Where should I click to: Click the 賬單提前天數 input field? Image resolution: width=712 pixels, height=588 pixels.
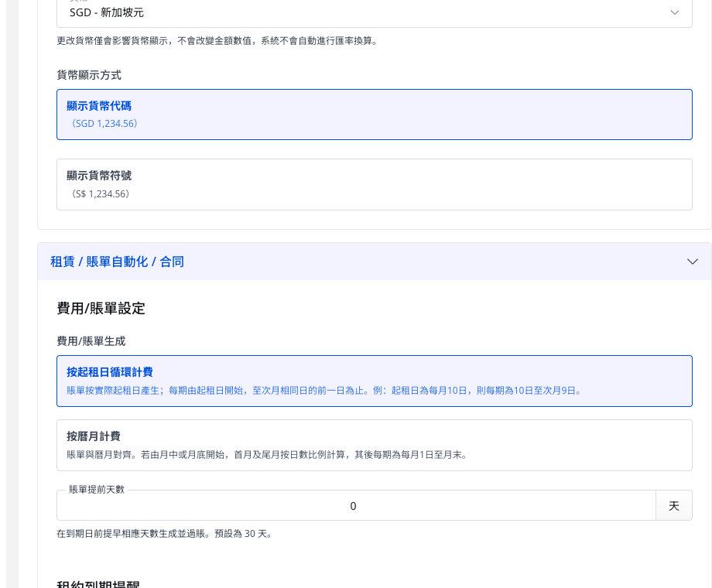[x=356, y=505]
